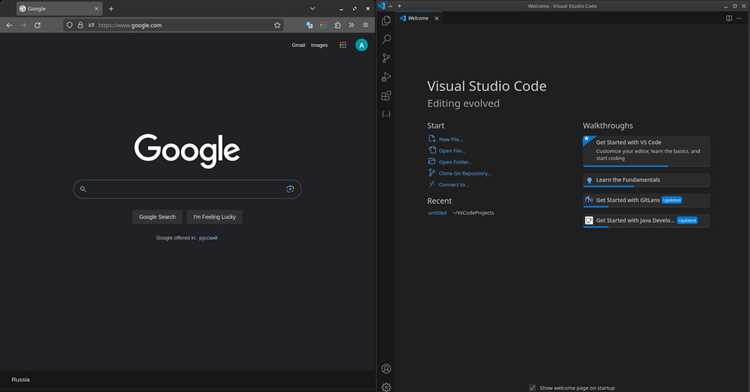
Task: Open the Google account avatar "A"
Action: click(x=362, y=45)
